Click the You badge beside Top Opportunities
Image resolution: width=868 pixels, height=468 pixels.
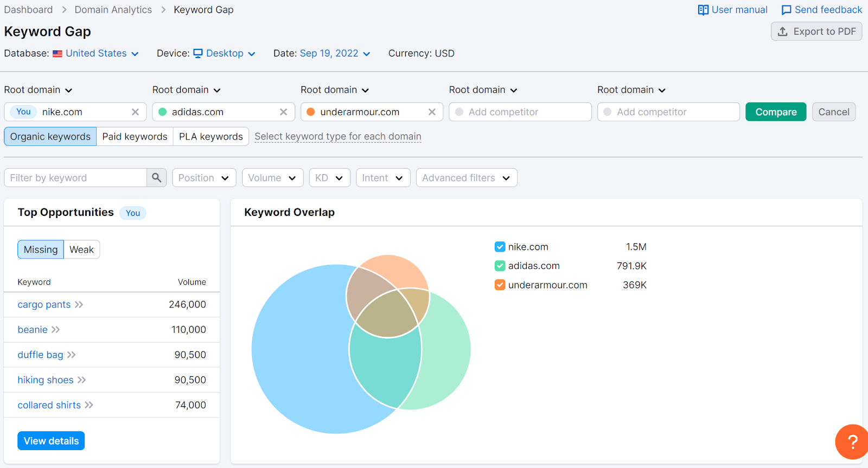click(133, 213)
